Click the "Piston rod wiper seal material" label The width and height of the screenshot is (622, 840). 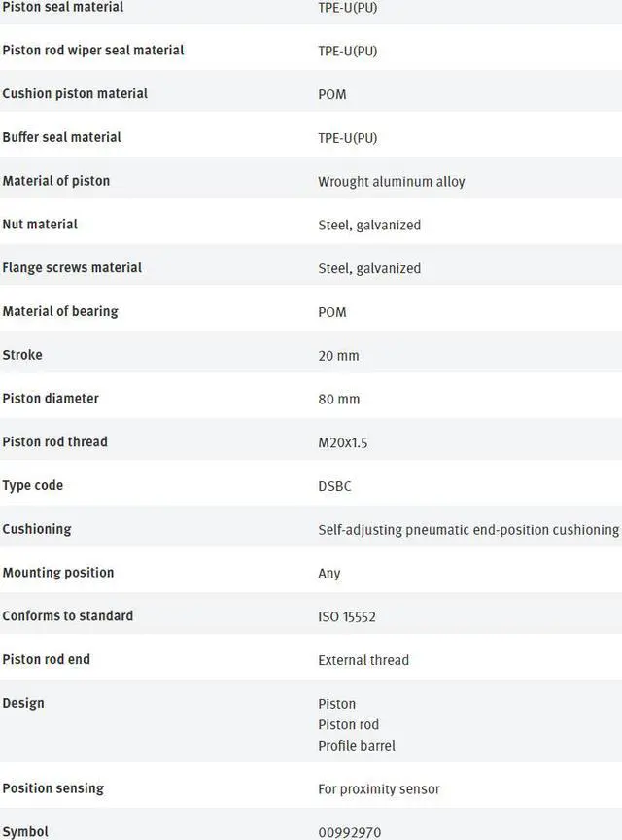coord(93,51)
